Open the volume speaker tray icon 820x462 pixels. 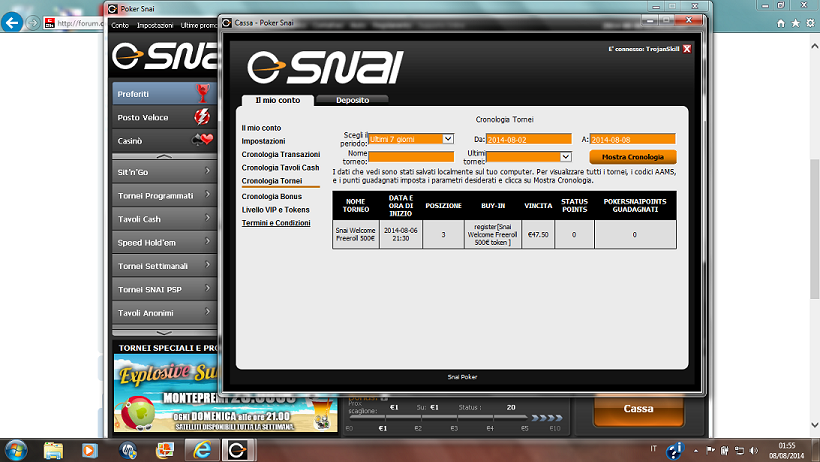pyautogui.click(x=754, y=450)
